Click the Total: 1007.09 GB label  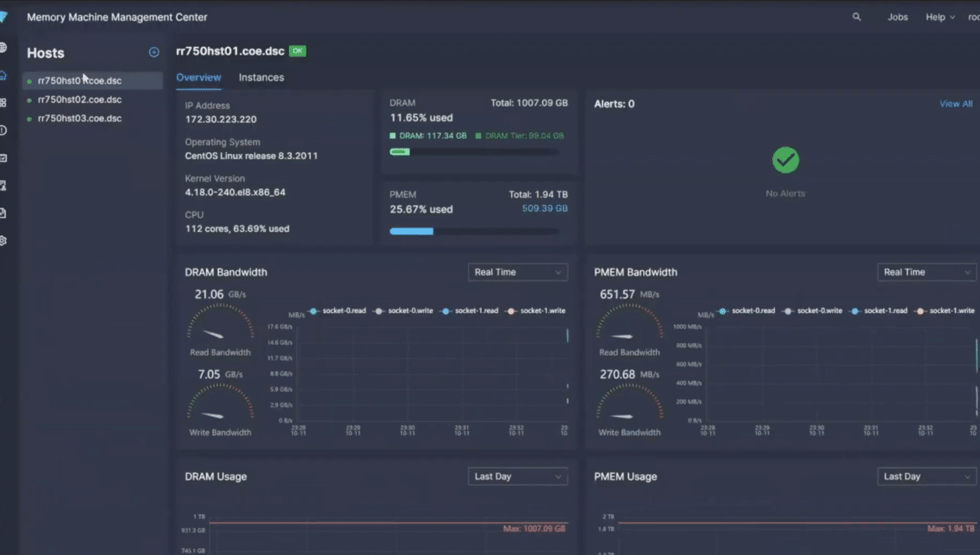point(529,102)
